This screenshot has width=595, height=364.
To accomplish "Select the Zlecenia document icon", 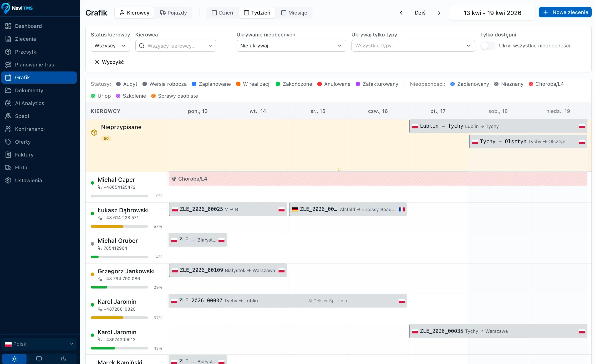I will [x=8, y=39].
